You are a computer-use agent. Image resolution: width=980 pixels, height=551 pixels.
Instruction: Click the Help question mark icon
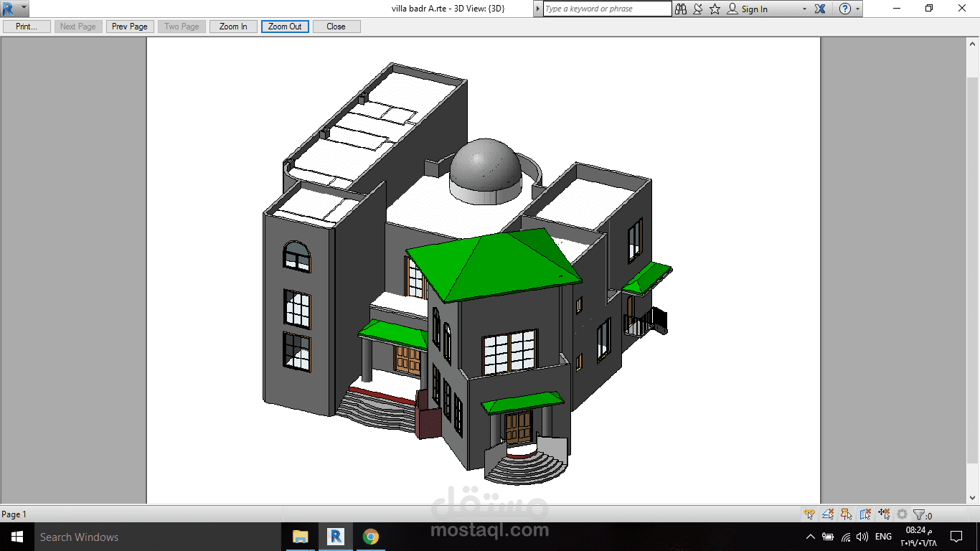click(x=845, y=9)
